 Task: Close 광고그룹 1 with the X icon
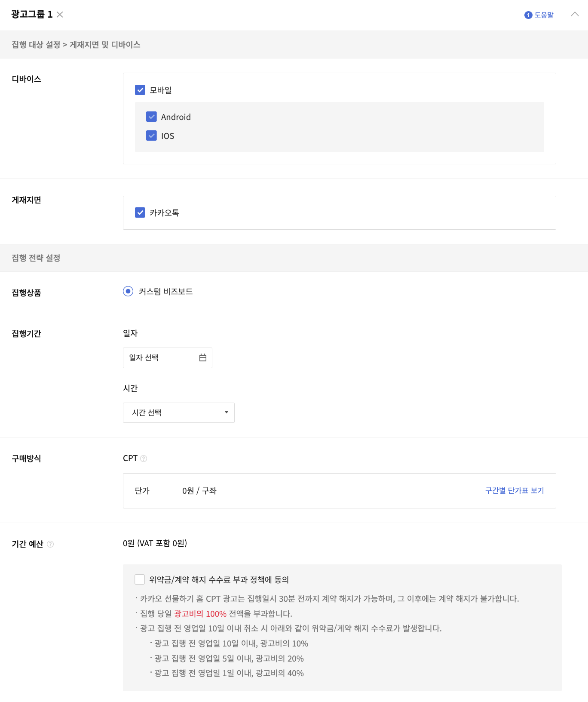[x=60, y=15]
